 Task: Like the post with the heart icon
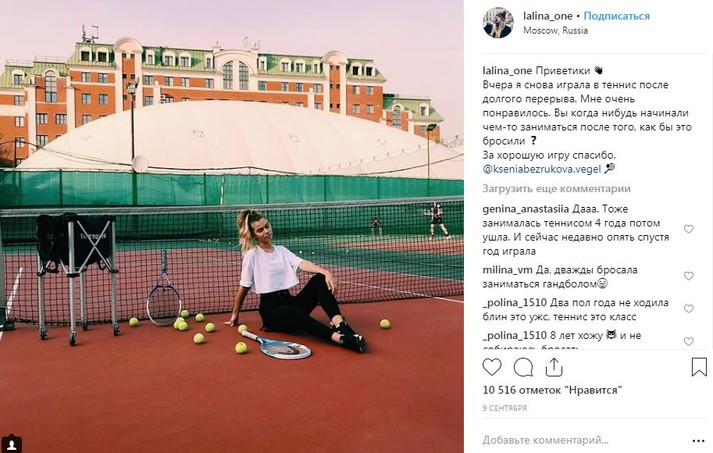point(492,367)
